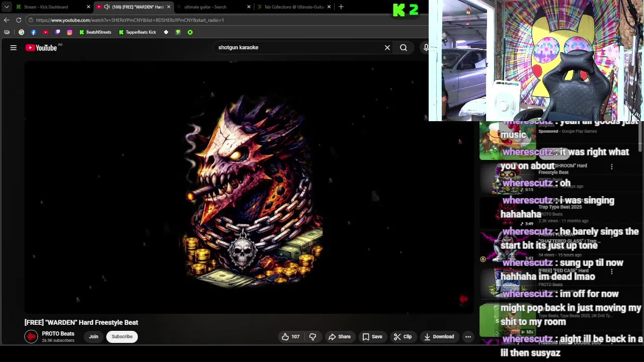
Task: Switch to the ultimate guitar - Search tab
Action: [209, 7]
